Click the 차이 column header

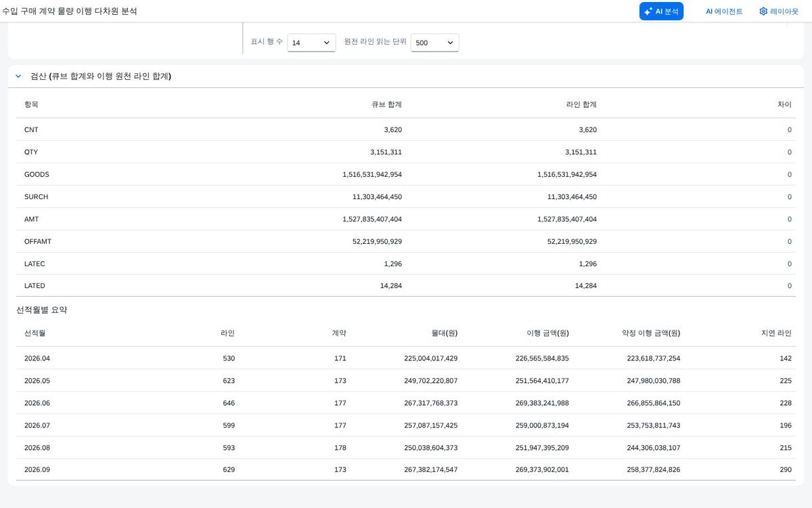[784, 104]
